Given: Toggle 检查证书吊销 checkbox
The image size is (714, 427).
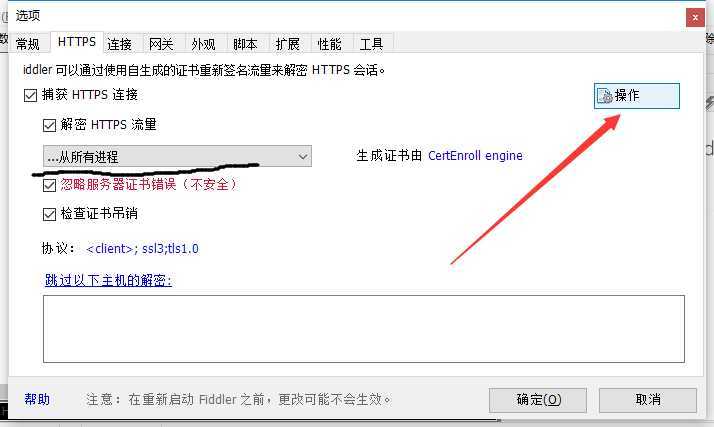Looking at the screenshot, I should (49, 214).
